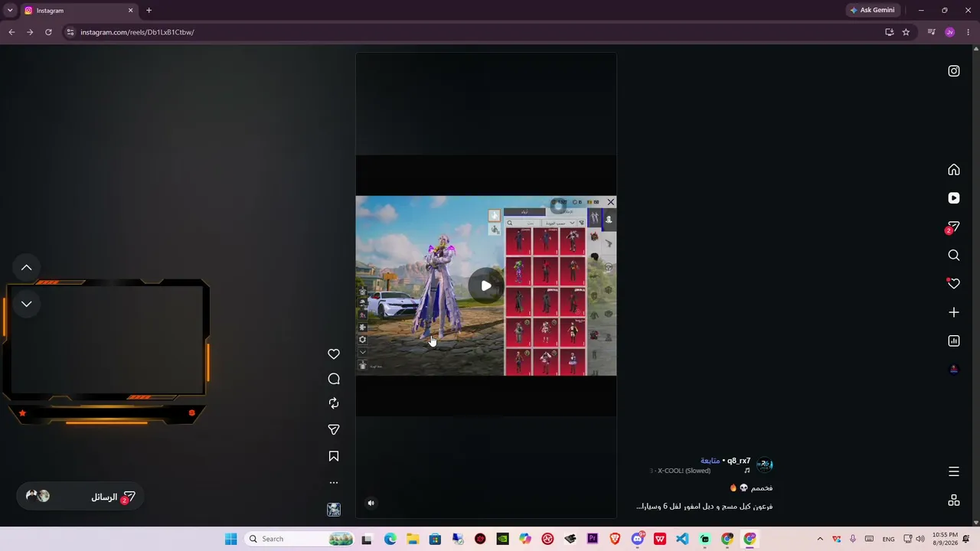Expand the truncated reel caption

704,507
